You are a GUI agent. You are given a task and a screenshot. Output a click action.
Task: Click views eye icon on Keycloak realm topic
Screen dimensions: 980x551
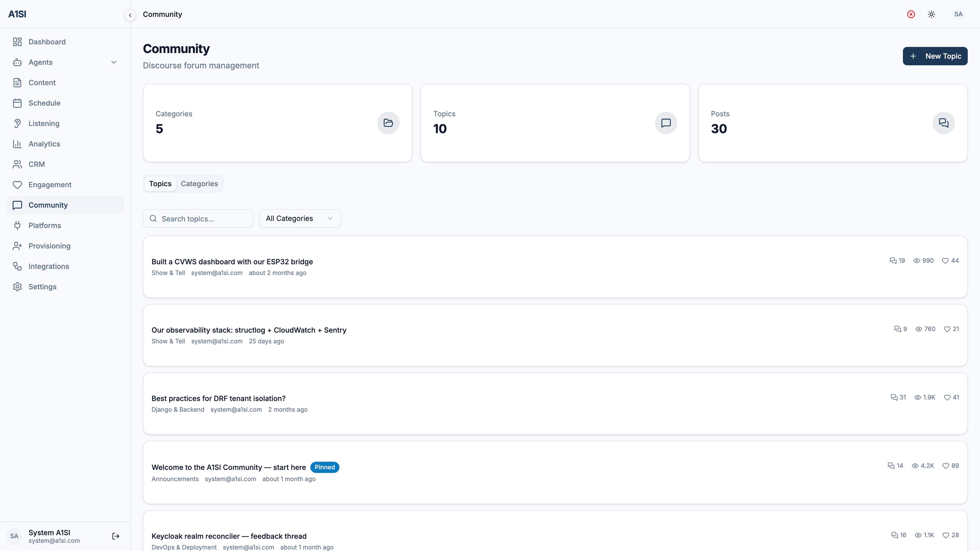coord(918,535)
